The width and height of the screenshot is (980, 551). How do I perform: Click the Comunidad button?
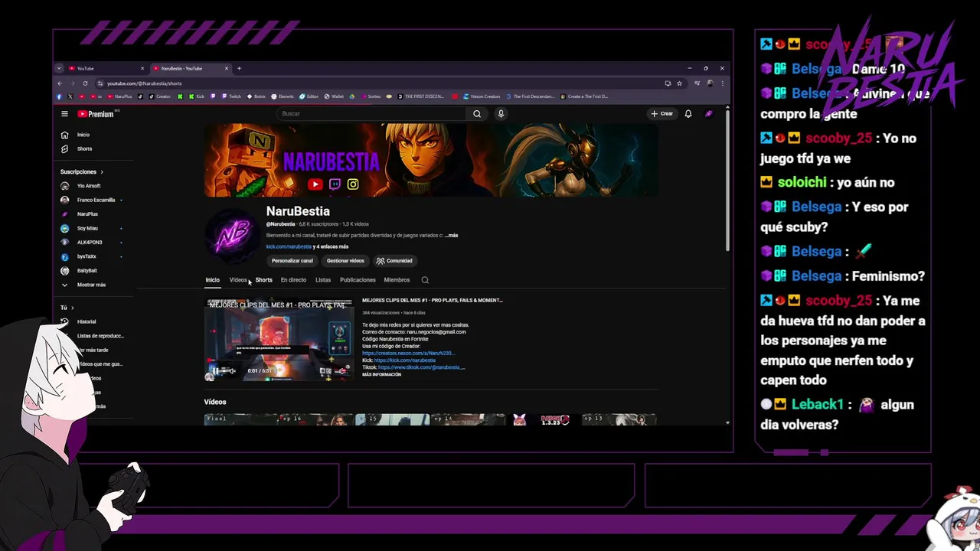(x=395, y=261)
